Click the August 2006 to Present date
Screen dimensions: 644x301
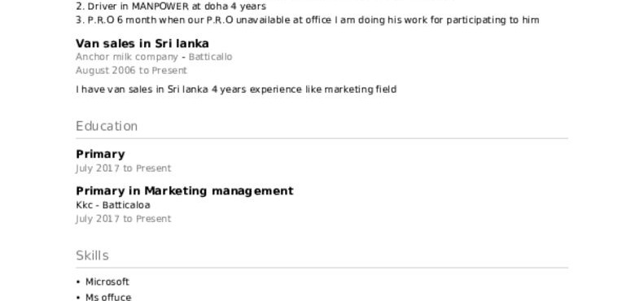click(131, 71)
